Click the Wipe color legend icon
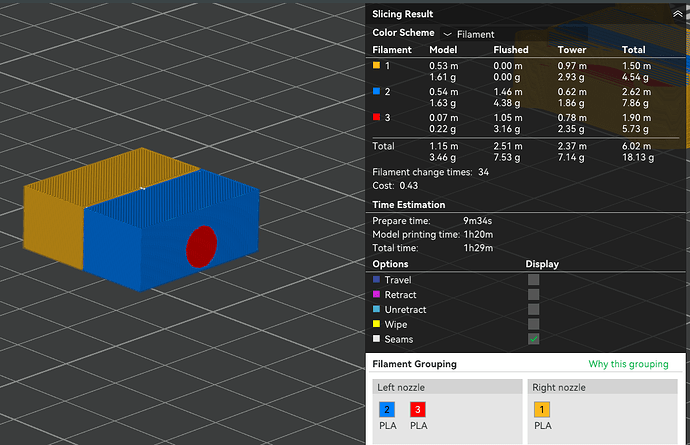690x445 pixels. [x=376, y=324]
